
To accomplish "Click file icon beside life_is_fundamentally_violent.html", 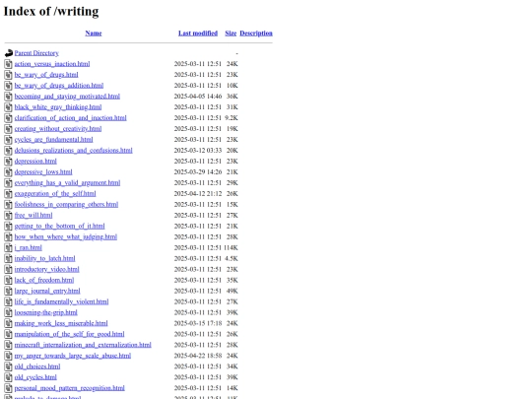I will tap(9, 302).
